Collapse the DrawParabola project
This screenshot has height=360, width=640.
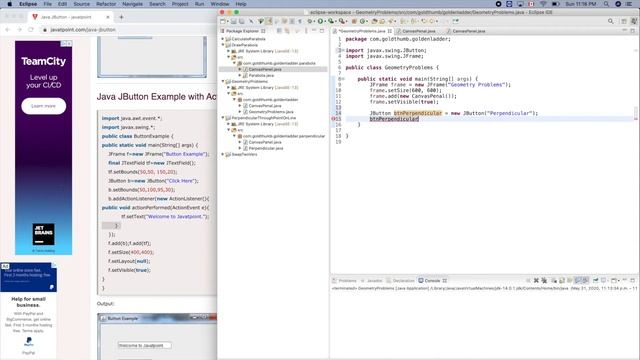(x=223, y=45)
